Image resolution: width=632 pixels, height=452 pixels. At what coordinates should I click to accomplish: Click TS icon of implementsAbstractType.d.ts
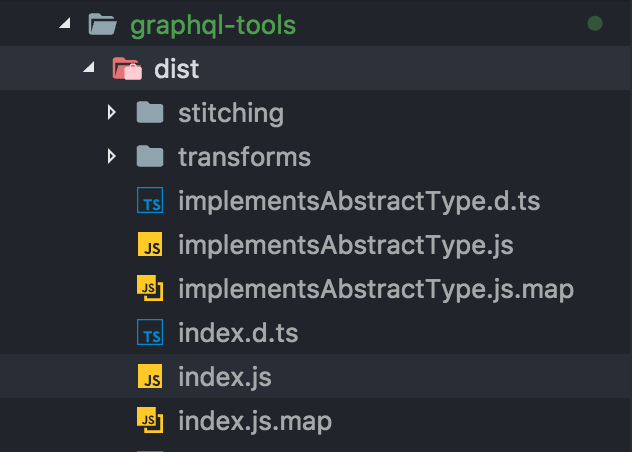click(x=150, y=200)
